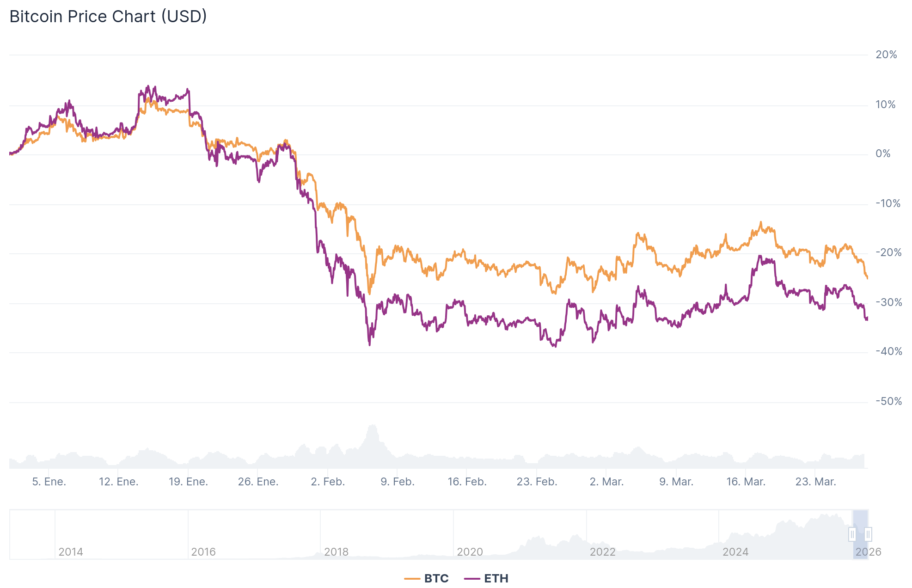
Task: Click the 19. Ene. x-axis date label
Action: coord(188,482)
